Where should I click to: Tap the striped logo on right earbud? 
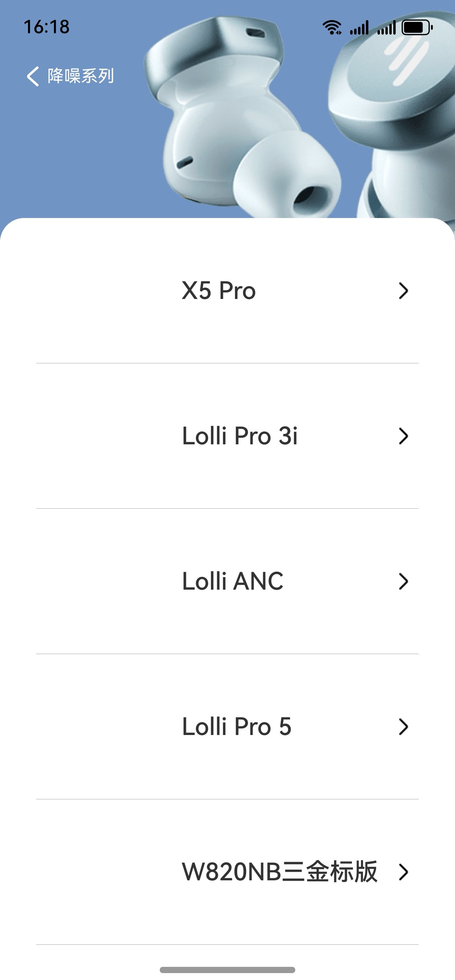pyautogui.click(x=405, y=63)
